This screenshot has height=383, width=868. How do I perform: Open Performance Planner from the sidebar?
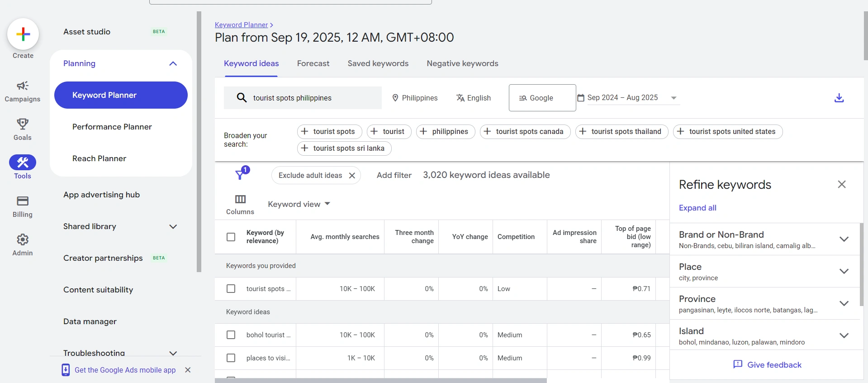[112, 127]
